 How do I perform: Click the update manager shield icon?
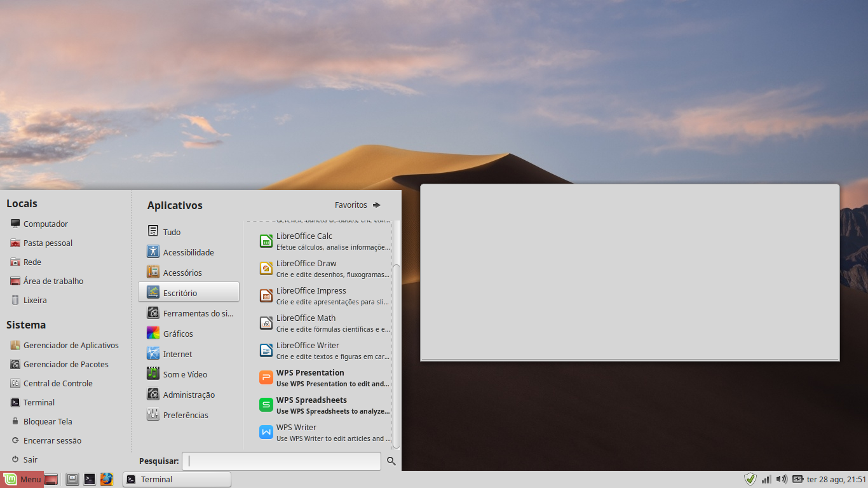750,479
